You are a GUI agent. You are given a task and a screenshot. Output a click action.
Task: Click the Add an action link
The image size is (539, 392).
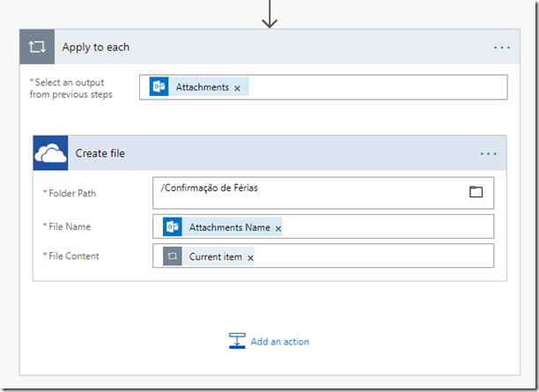click(279, 342)
